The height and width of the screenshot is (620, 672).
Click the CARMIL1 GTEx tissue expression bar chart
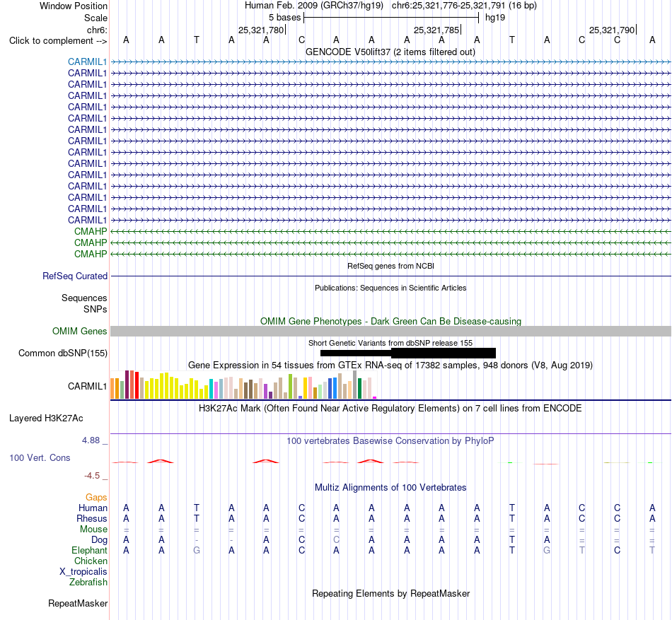[x=243, y=385]
